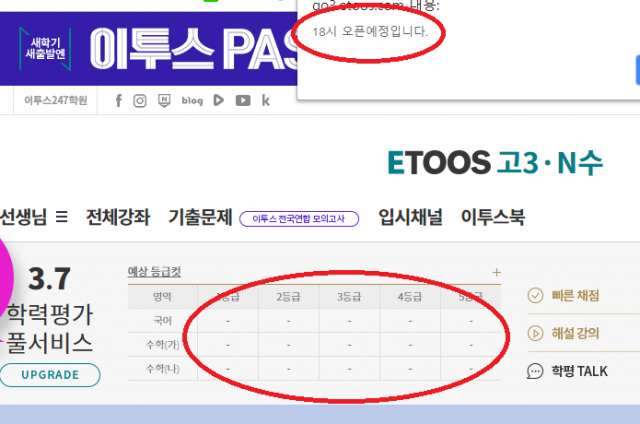This screenshot has width=640, height=424.
Task: Click the 새학기 새출발엔 banner badge
Action: click(45, 49)
